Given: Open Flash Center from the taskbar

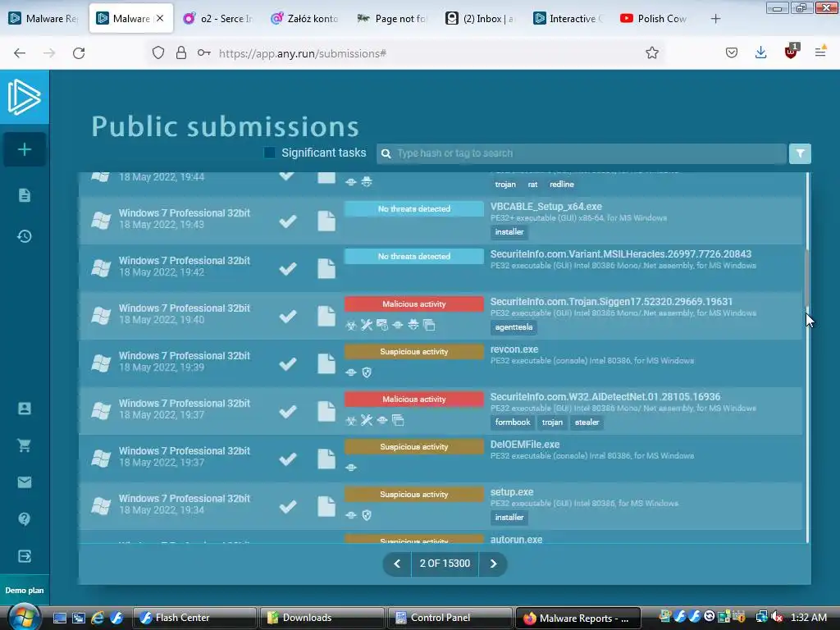Looking at the screenshot, I should click(194, 618).
